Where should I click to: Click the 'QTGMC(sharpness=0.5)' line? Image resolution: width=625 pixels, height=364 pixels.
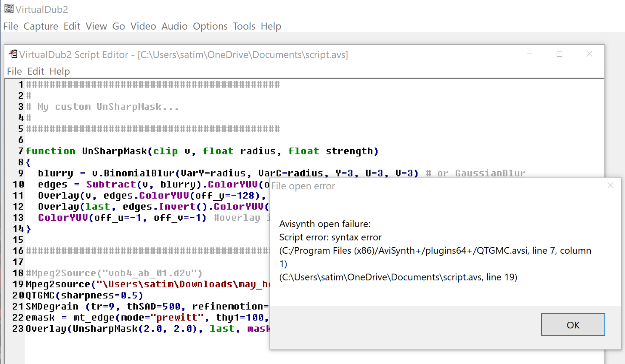click(x=84, y=295)
